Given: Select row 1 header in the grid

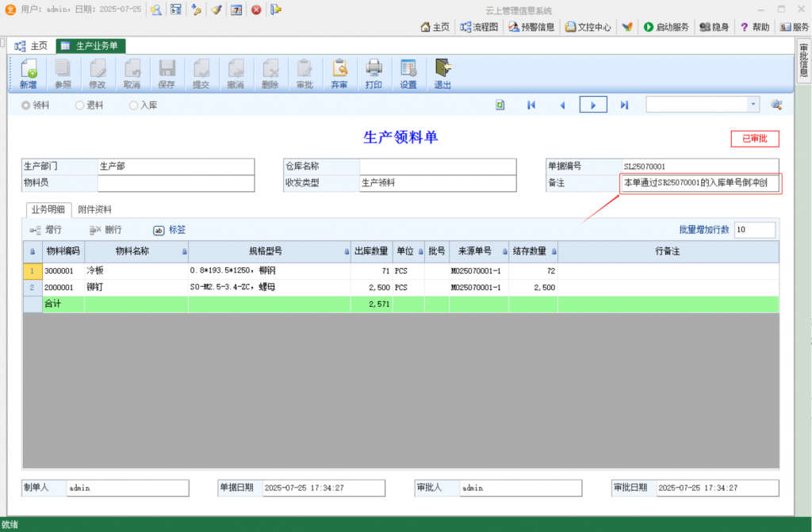Looking at the screenshot, I should pos(33,271).
